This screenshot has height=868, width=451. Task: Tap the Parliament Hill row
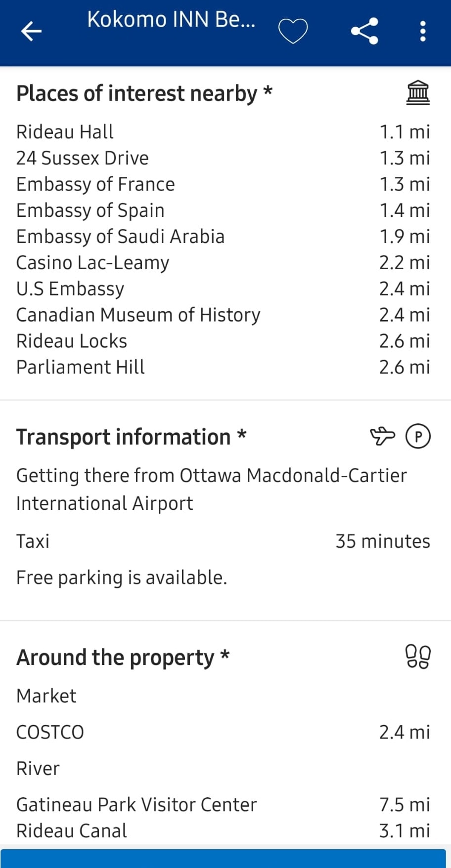(223, 367)
